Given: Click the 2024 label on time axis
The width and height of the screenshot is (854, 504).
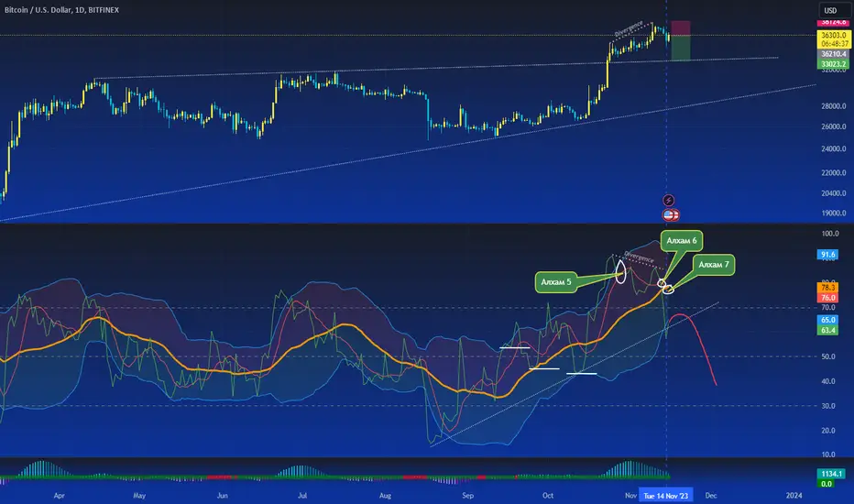Looking at the screenshot, I should pyautogui.click(x=794, y=495).
